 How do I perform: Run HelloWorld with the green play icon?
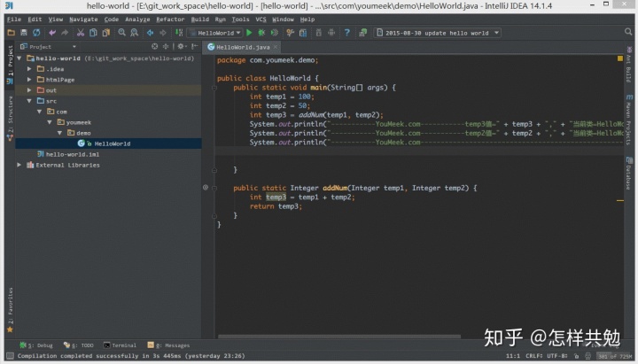[x=249, y=33]
